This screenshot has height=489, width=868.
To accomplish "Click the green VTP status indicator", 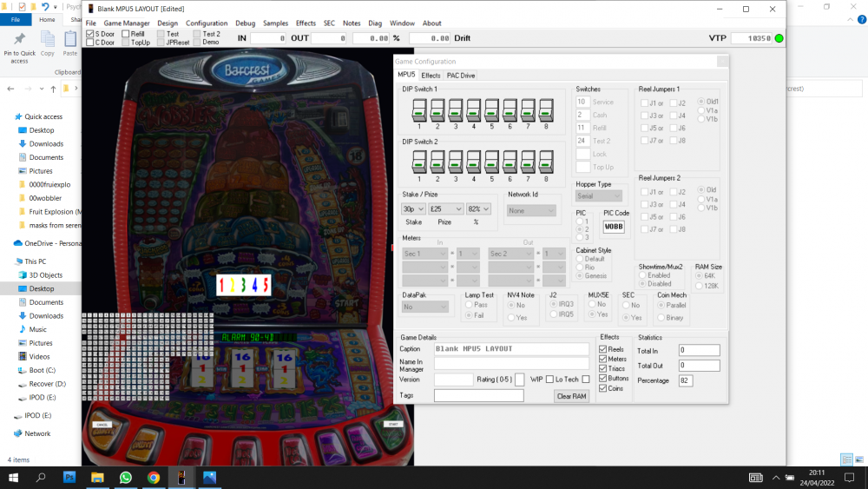I will coord(779,38).
